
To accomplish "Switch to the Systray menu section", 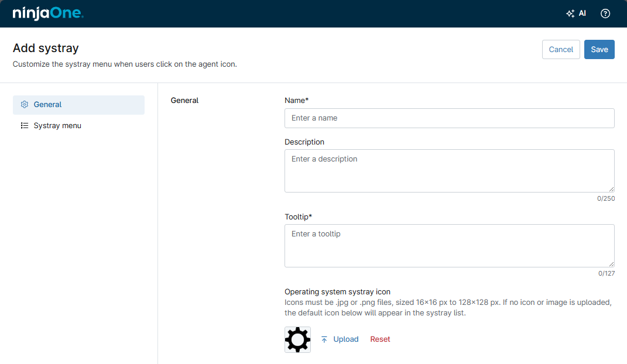I will [x=57, y=125].
